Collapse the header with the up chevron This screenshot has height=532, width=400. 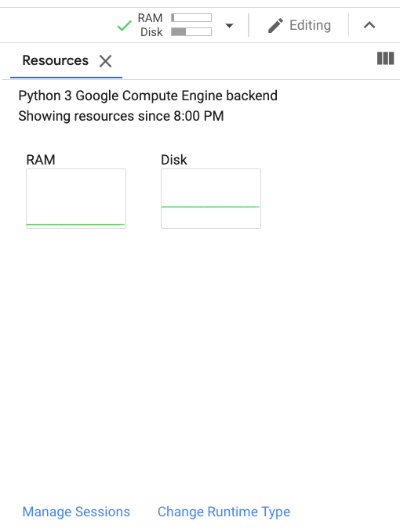click(369, 25)
